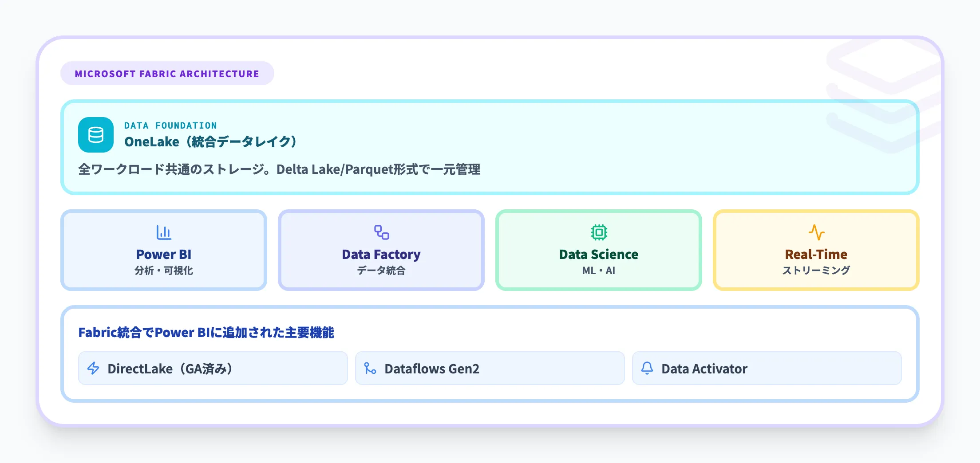This screenshot has width=980, height=463.
Task: Open the Power BI card
Action: click(x=164, y=250)
